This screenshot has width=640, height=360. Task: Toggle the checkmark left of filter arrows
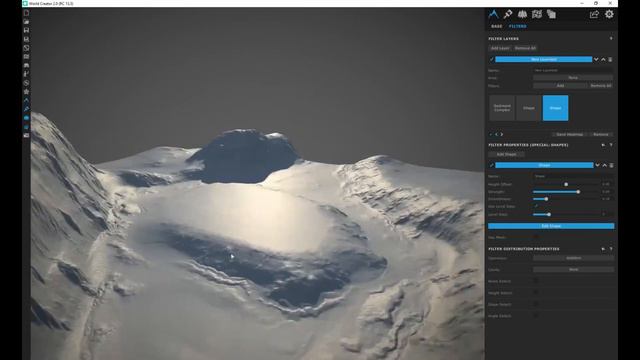[x=491, y=134]
